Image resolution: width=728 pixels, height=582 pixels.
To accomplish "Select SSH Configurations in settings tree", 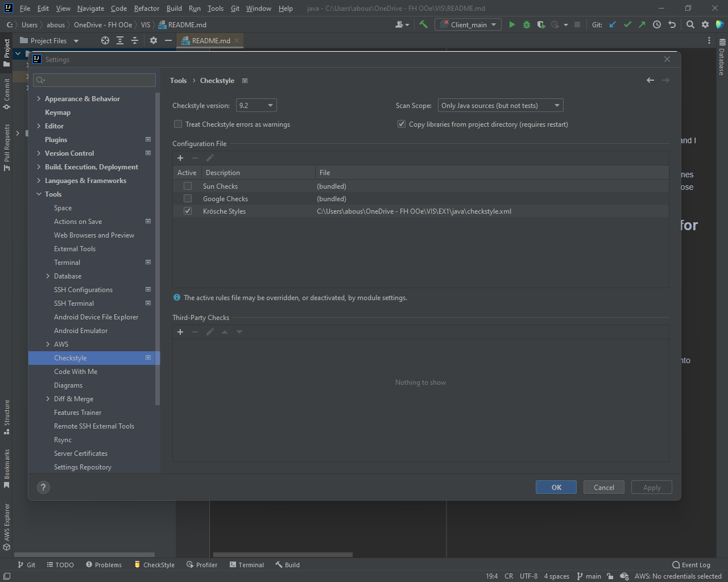I will pyautogui.click(x=83, y=290).
